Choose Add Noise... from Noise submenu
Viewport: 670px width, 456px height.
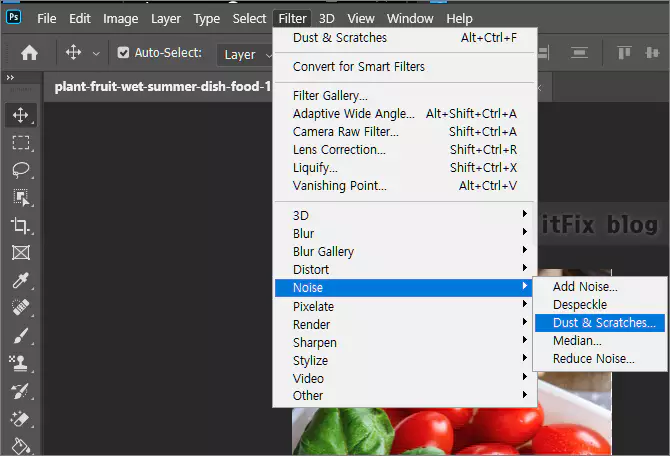coord(600,286)
